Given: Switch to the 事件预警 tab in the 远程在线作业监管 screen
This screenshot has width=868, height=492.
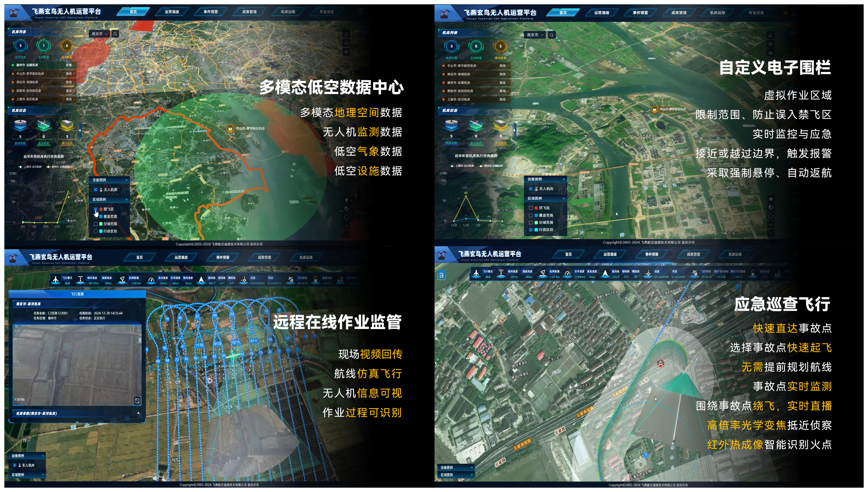Looking at the screenshot, I should point(223,258).
